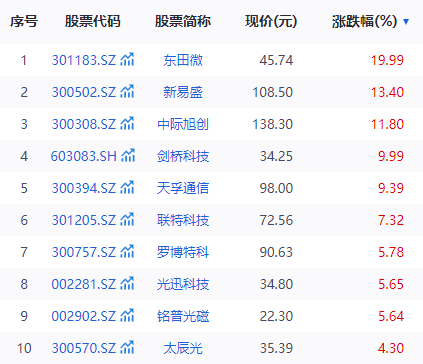Open chart icon beside 301205.SZ
Screen dimensions: 423x364
point(127,219)
